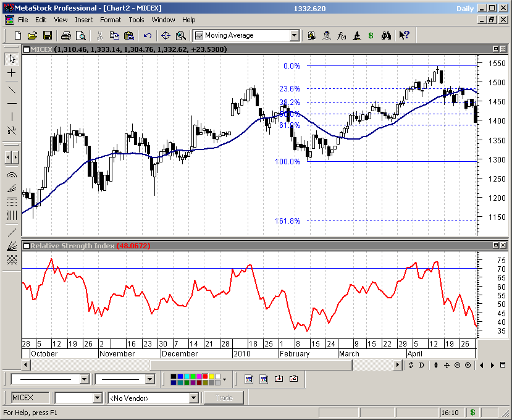Click the Print icon in toolbar

click(x=66, y=36)
